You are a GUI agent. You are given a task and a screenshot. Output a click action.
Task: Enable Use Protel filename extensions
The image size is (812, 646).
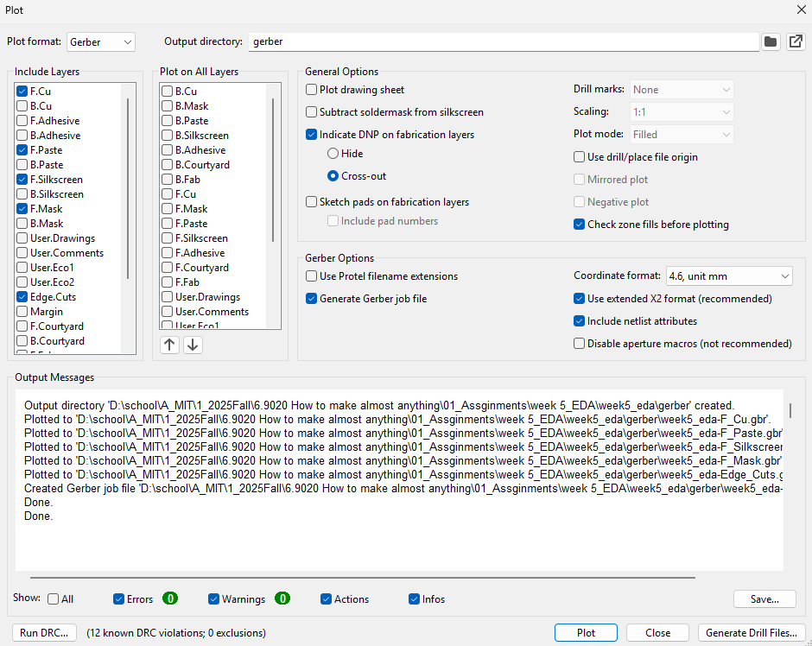point(312,276)
